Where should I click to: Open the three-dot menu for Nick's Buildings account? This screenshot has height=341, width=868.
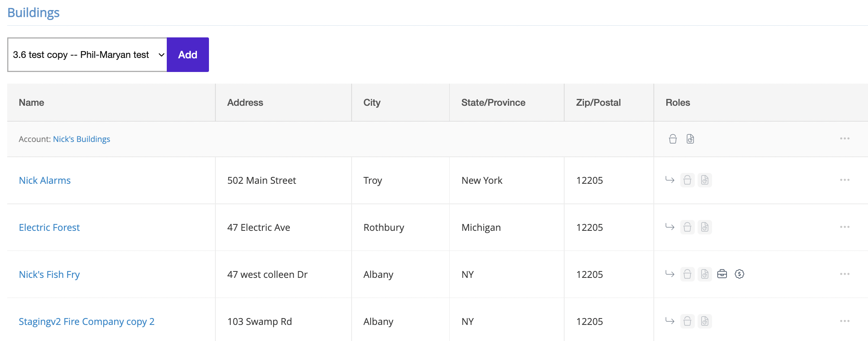(x=845, y=139)
